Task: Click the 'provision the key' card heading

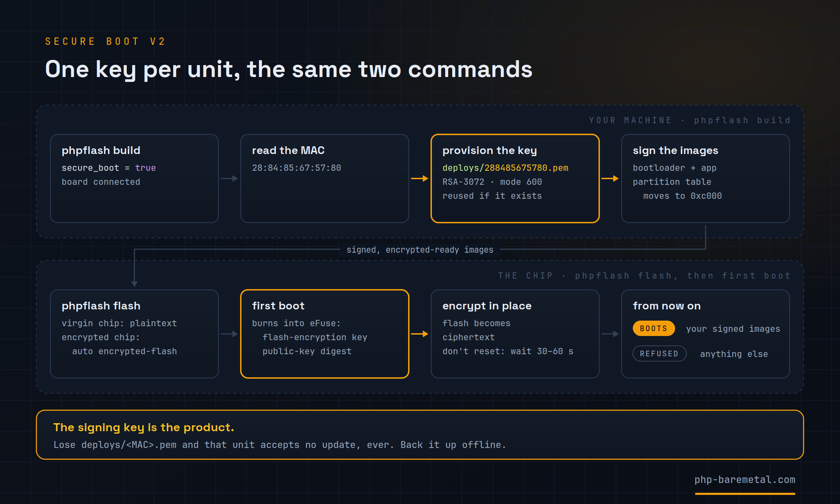Action: (489, 150)
